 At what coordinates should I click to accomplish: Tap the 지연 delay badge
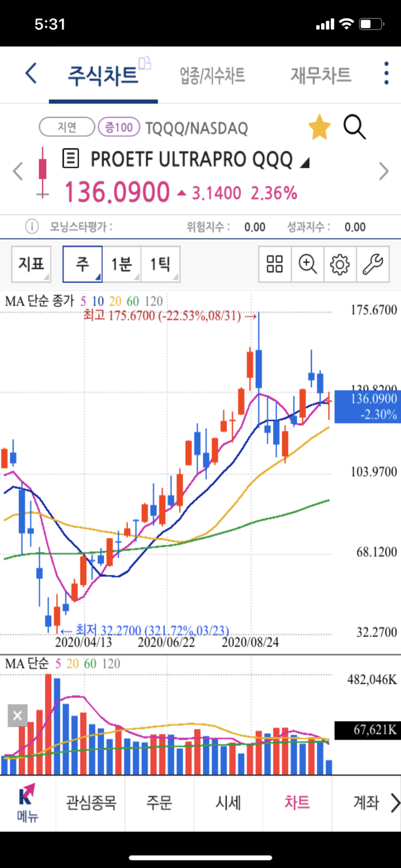pyautogui.click(x=67, y=127)
